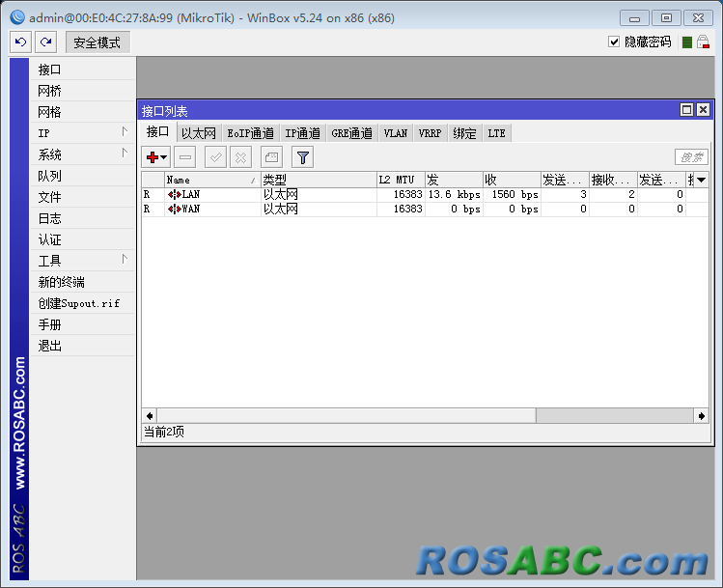Click the X disable button
This screenshot has width=723, height=588.
click(240, 157)
